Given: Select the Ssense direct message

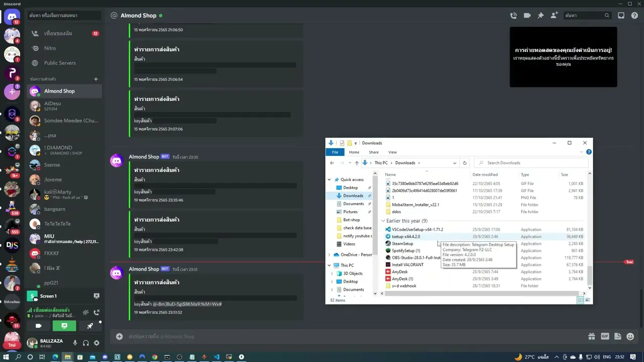Looking at the screenshot, I should pos(64,165).
